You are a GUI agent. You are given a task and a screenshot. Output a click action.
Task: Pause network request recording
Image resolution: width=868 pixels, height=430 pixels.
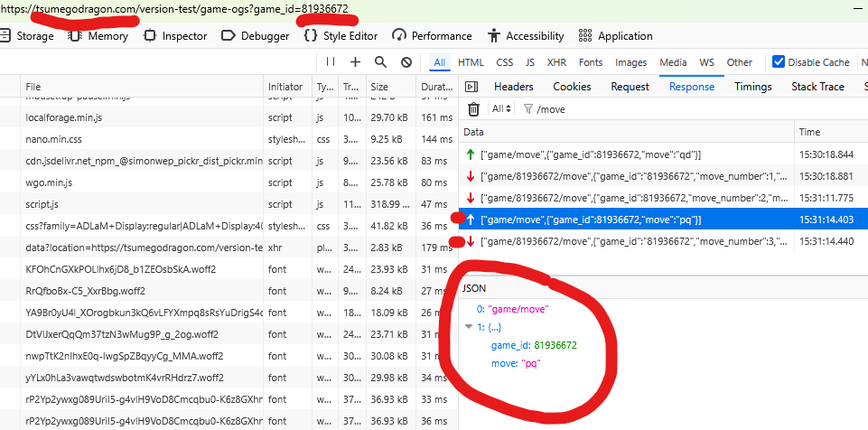[330, 62]
